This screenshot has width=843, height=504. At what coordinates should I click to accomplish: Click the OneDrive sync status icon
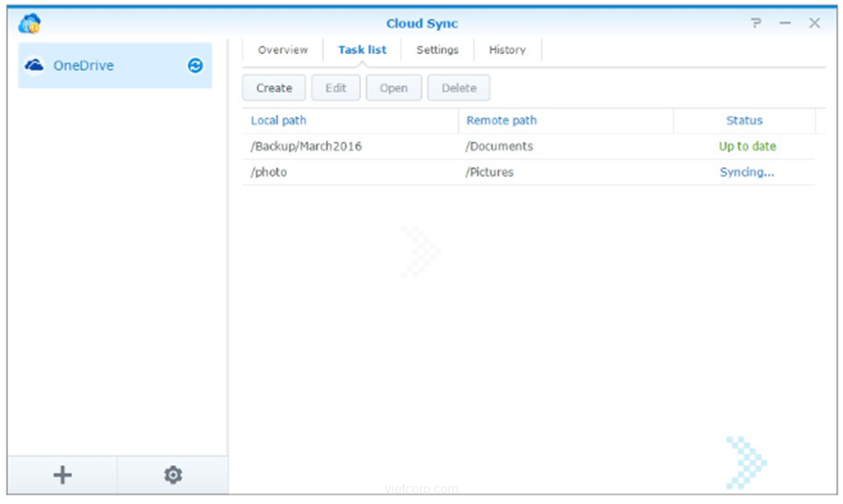(195, 65)
